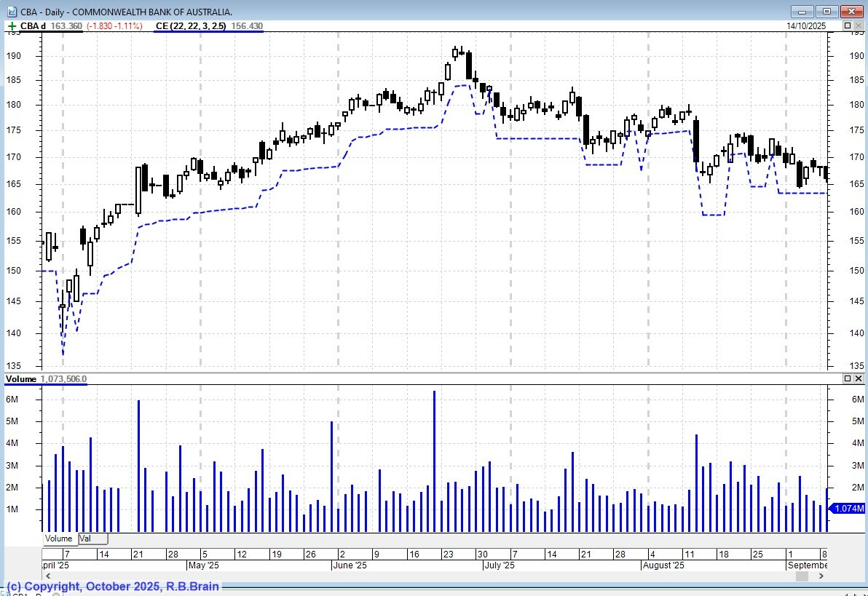Click August '25 on the time axis
Viewport: 868px width, 596px height.
click(x=663, y=565)
